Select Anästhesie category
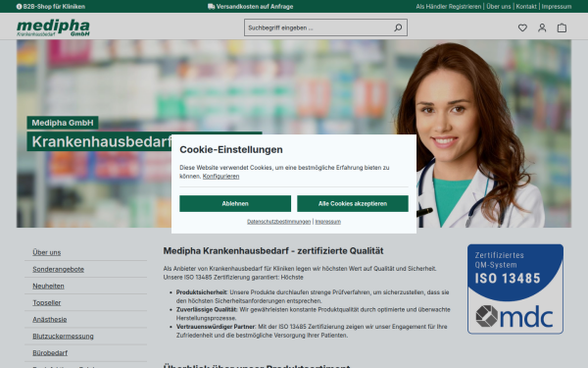Image resolution: width=588 pixels, height=368 pixels. click(x=50, y=319)
